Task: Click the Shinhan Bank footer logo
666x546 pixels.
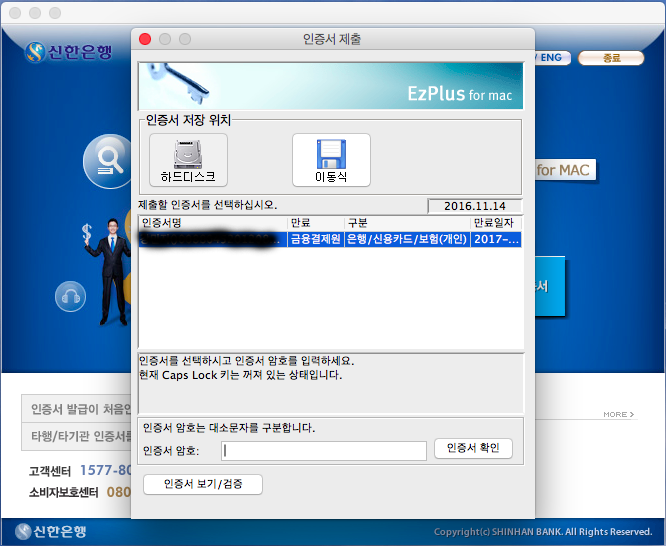Action: pos(51,531)
